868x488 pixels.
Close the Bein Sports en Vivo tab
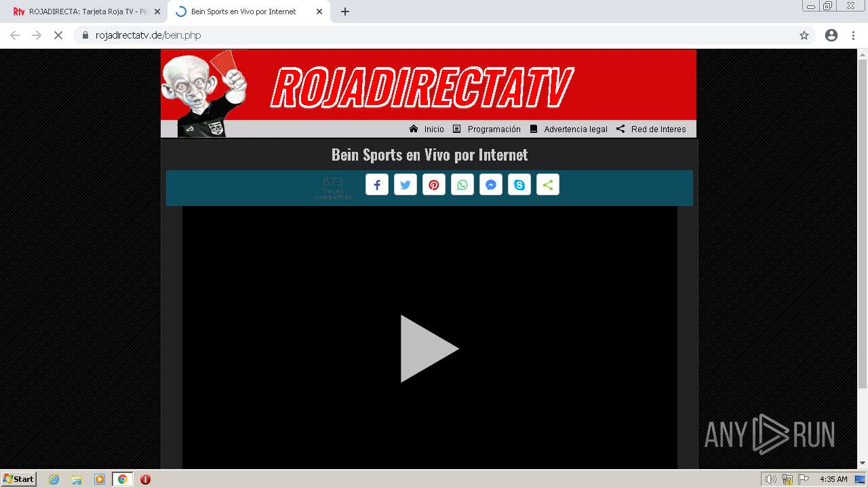[x=319, y=12]
